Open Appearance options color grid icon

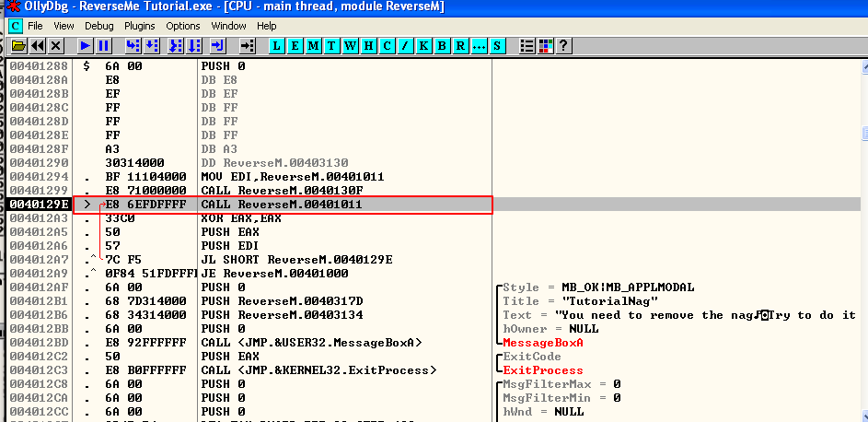545,45
